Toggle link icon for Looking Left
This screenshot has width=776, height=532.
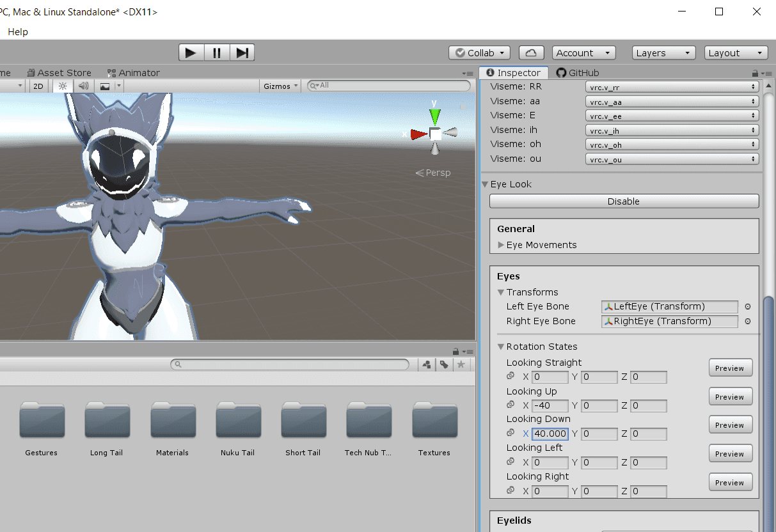pos(511,461)
